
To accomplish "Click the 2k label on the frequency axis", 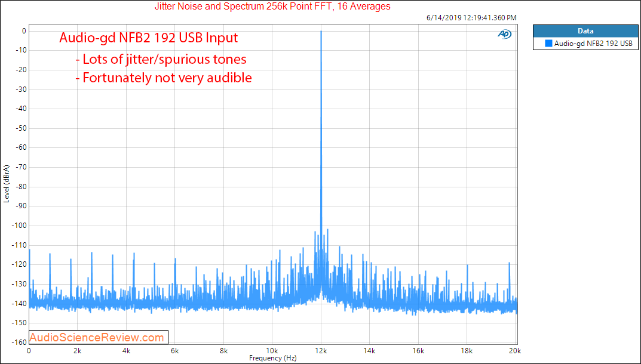I will 77,350.
